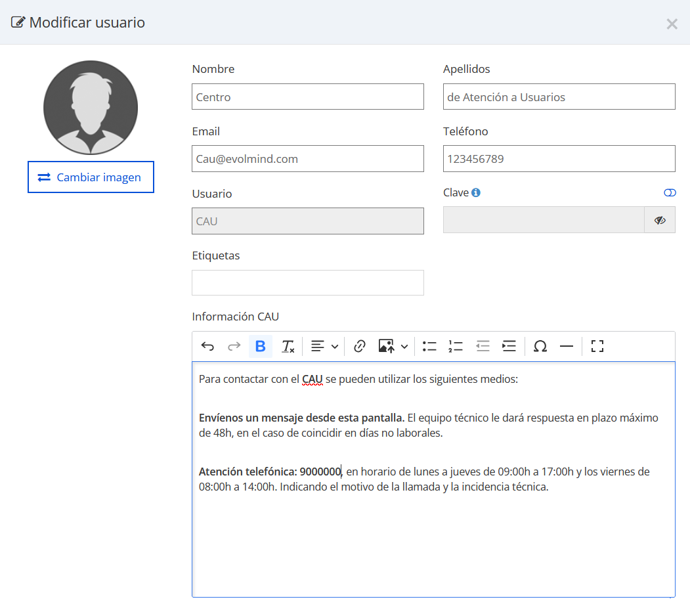Undo the last edit in the editor

(207, 347)
